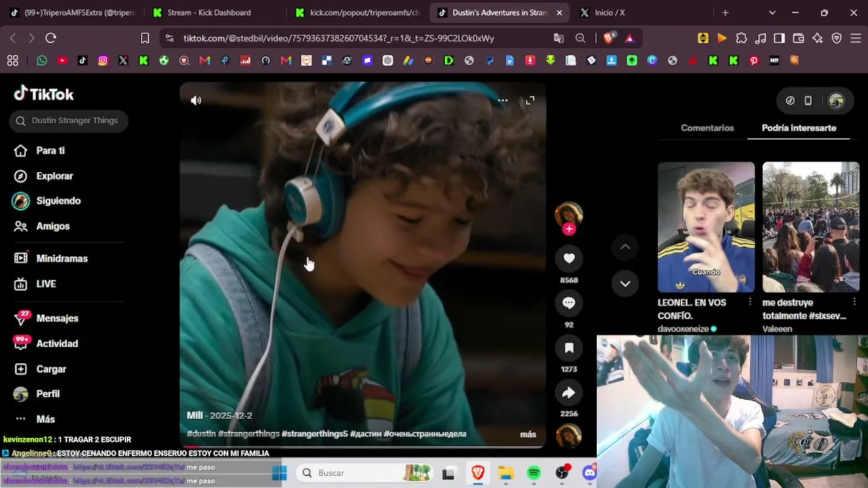Open the Brave Leo AI sparkle icon
Viewport: 868px width, 488px height.
click(x=817, y=39)
